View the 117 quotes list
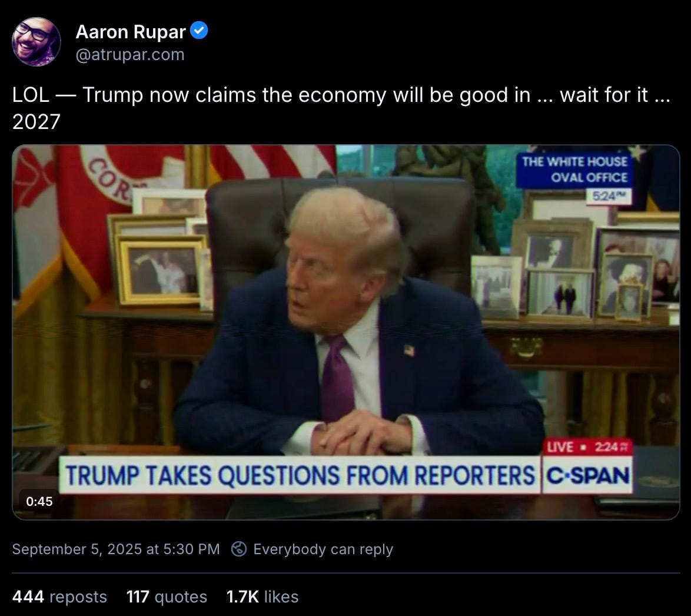Viewport: 691px width, 616px height. coord(167,597)
